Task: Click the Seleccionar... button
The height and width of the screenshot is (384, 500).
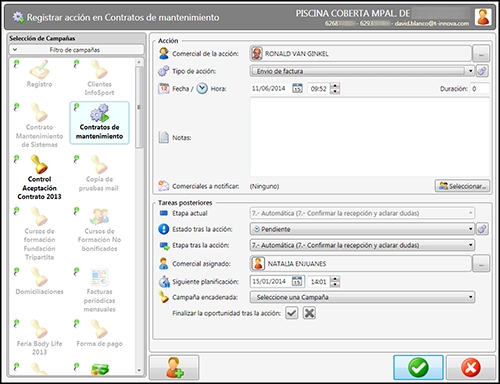Action: tap(463, 186)
